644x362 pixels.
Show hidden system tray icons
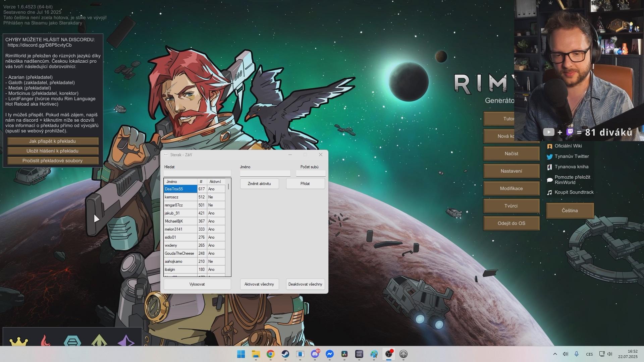tap(555, 354)
